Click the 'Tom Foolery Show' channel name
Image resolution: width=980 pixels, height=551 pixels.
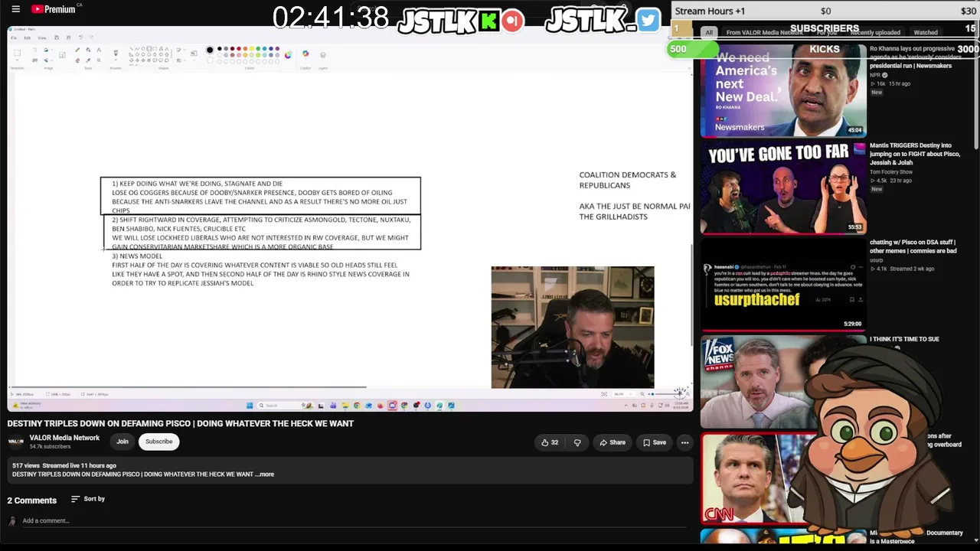(891, 172)
